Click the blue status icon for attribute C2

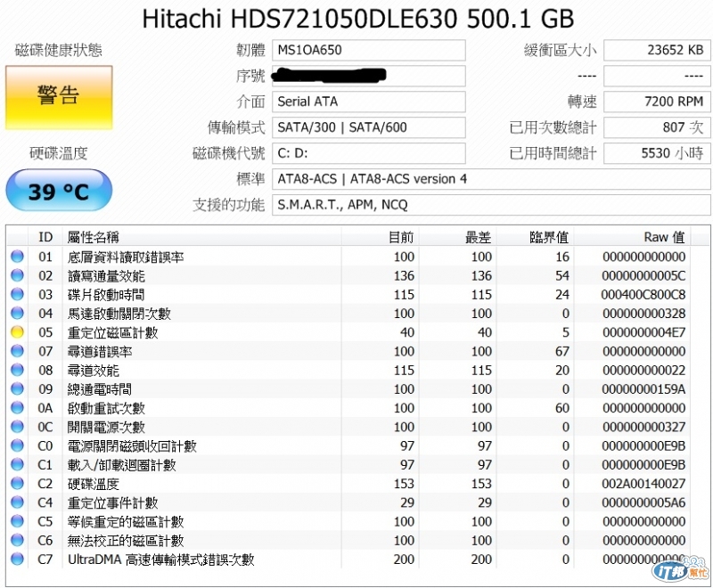(17, 484)
